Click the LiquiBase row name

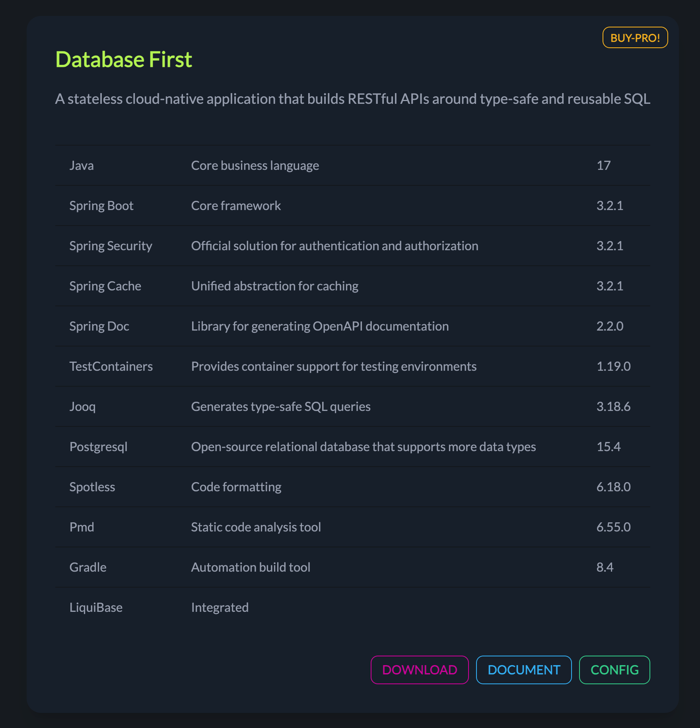[96, 607]
